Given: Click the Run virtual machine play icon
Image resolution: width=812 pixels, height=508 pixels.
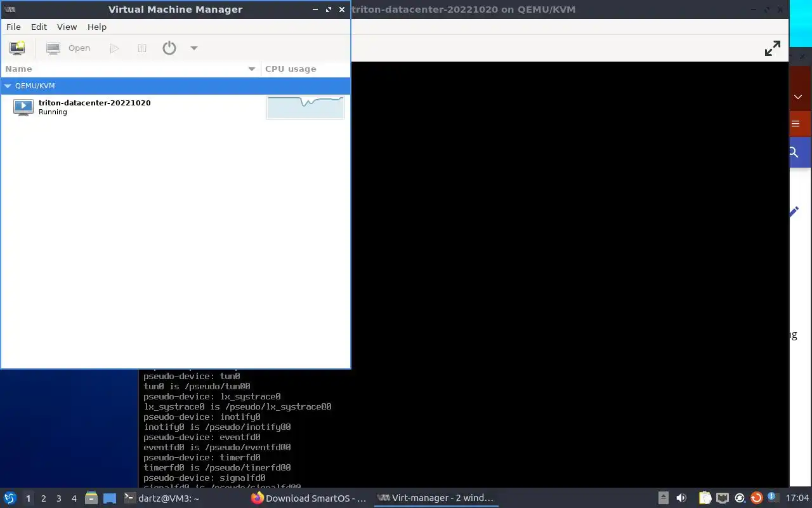Looking at the screenshot, I should (x=114, y=48).
